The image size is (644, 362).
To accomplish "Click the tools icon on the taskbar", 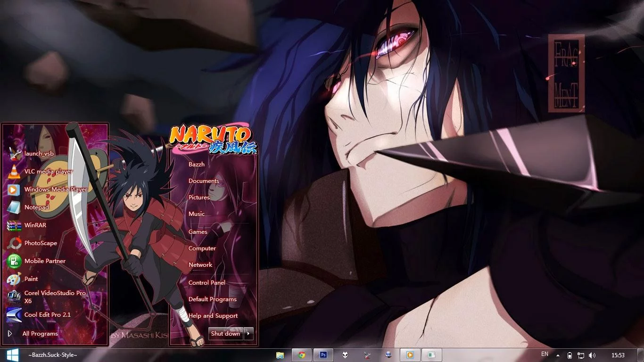I will 367,355.
